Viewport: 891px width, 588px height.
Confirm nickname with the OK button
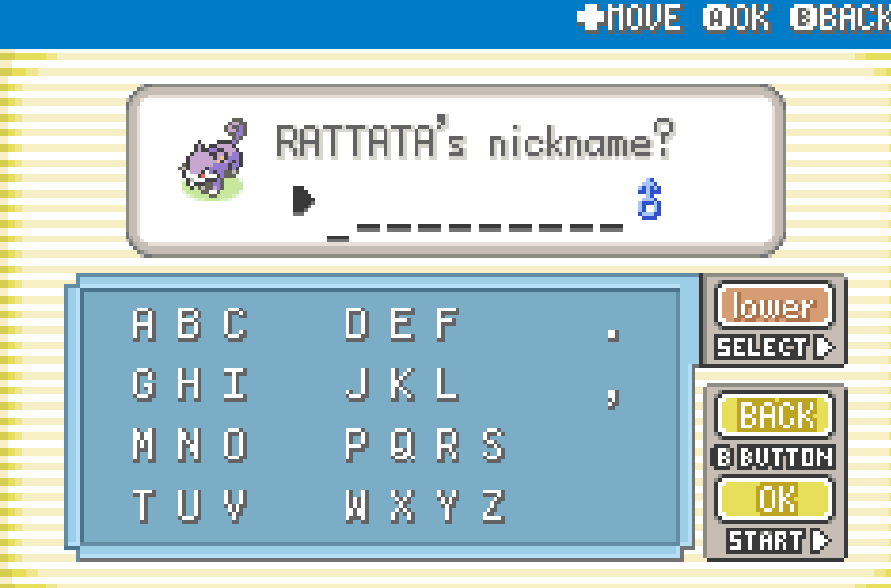click(775, 500)
